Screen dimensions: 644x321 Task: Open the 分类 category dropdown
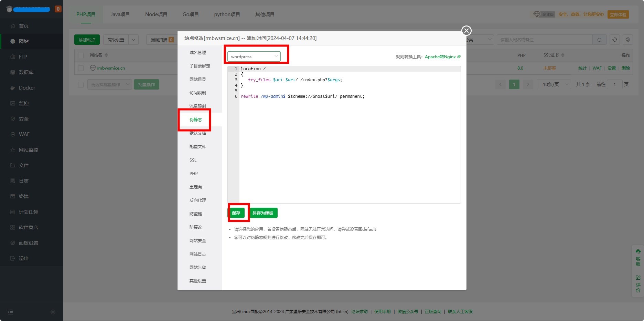point(480,40)
